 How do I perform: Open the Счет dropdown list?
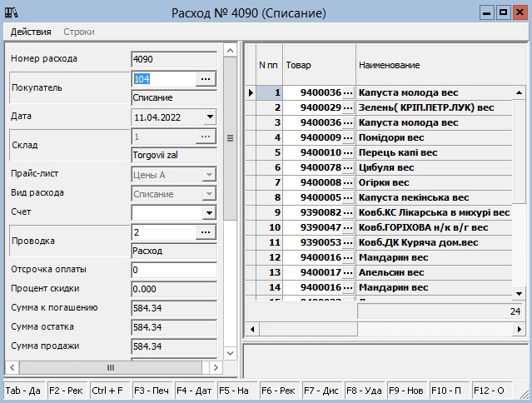[x=209, y=212]
